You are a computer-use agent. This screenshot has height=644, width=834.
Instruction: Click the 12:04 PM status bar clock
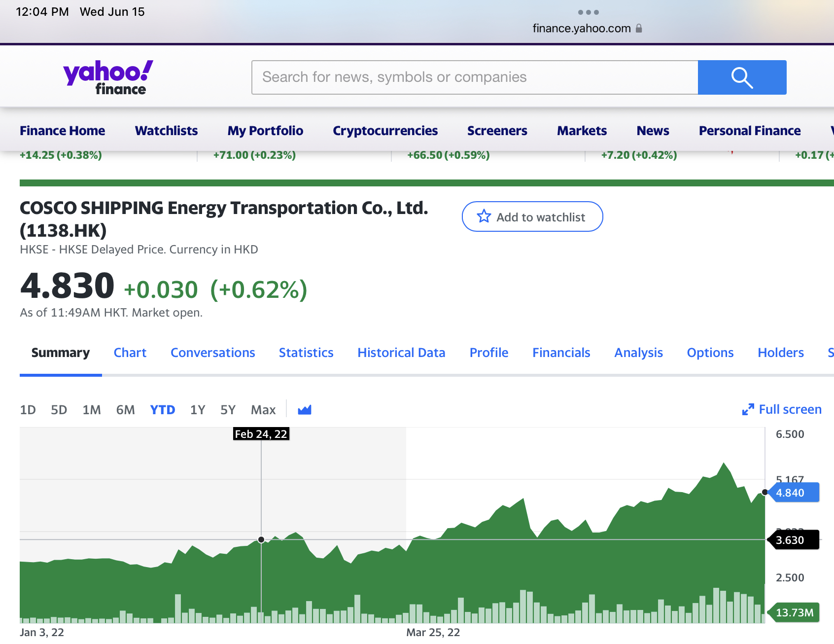pos(42,12)
